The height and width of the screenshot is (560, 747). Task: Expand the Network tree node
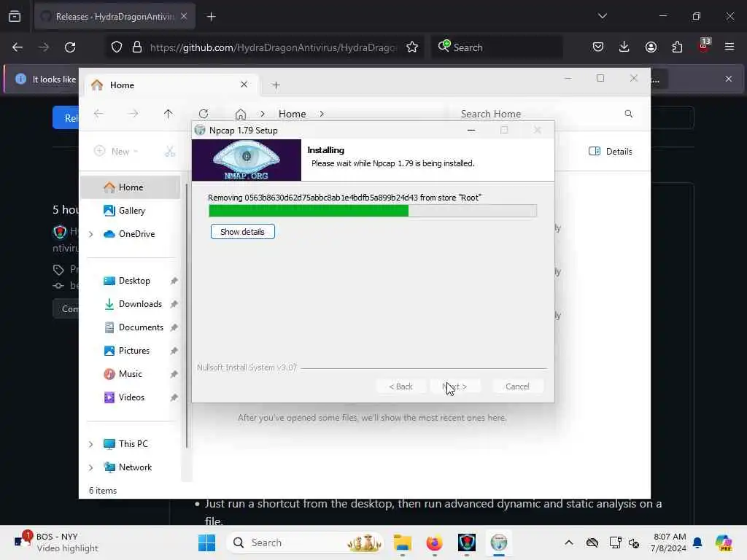(91, 467)
